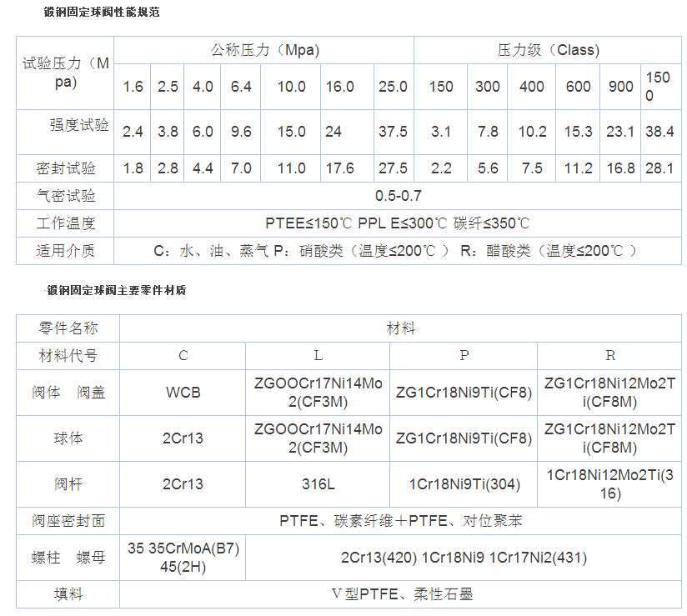Image resolution: width=687 pixels, height=616 pixels.
Task: Click the 适用介质 row label
Action: pyautogui.click(x=66, y=250)
